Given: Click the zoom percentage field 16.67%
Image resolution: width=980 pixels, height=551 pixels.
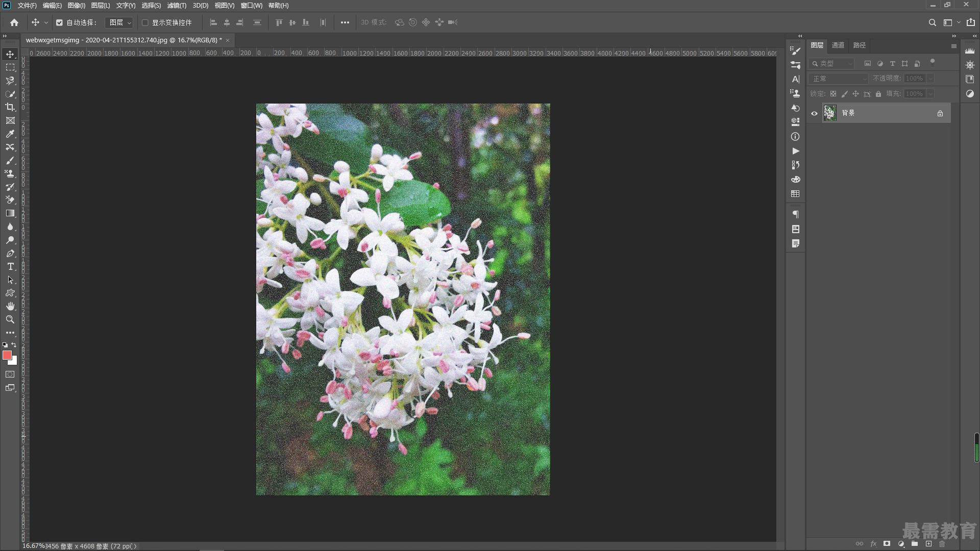Looking at the screenshot, I should coord(33,546).
